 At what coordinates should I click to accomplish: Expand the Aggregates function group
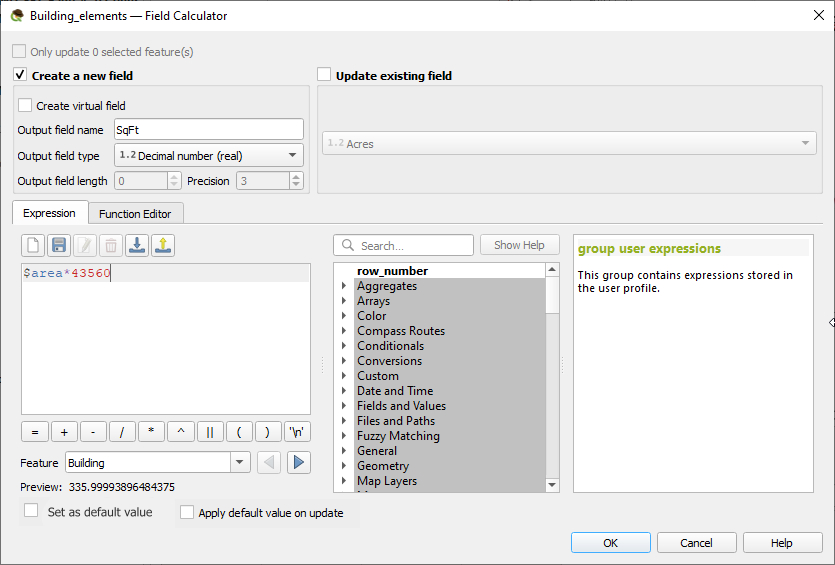pyautogui.click(x=344, y=286)
